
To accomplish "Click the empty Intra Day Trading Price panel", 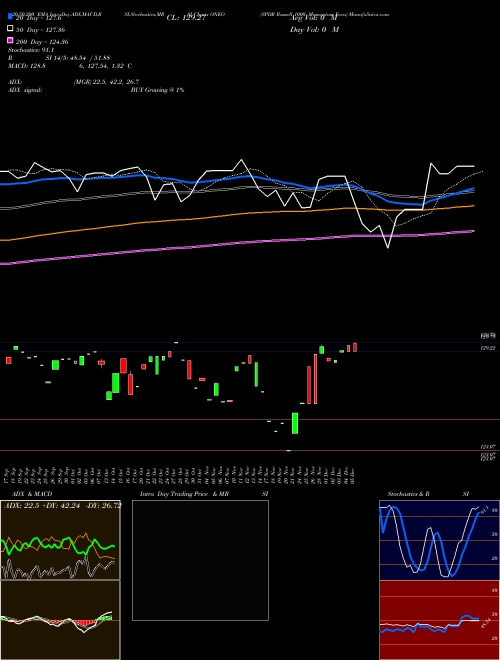I will coord(200,560).
